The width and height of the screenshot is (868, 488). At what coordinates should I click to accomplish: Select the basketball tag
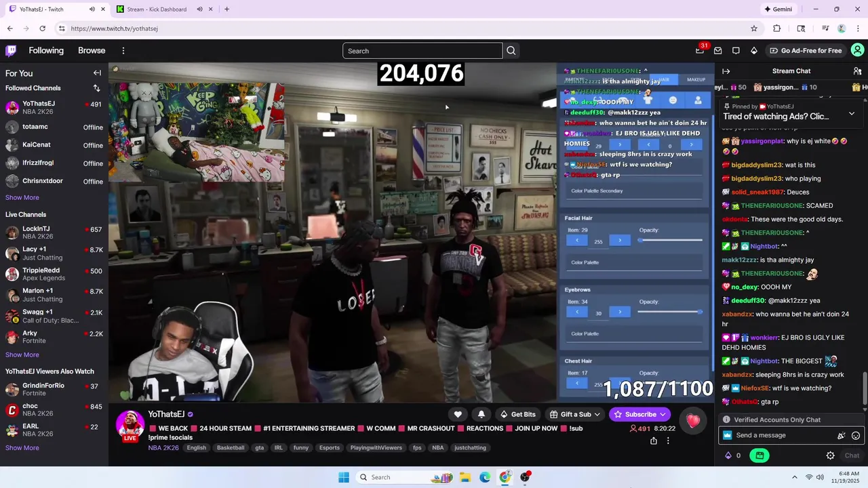[231, 447]
